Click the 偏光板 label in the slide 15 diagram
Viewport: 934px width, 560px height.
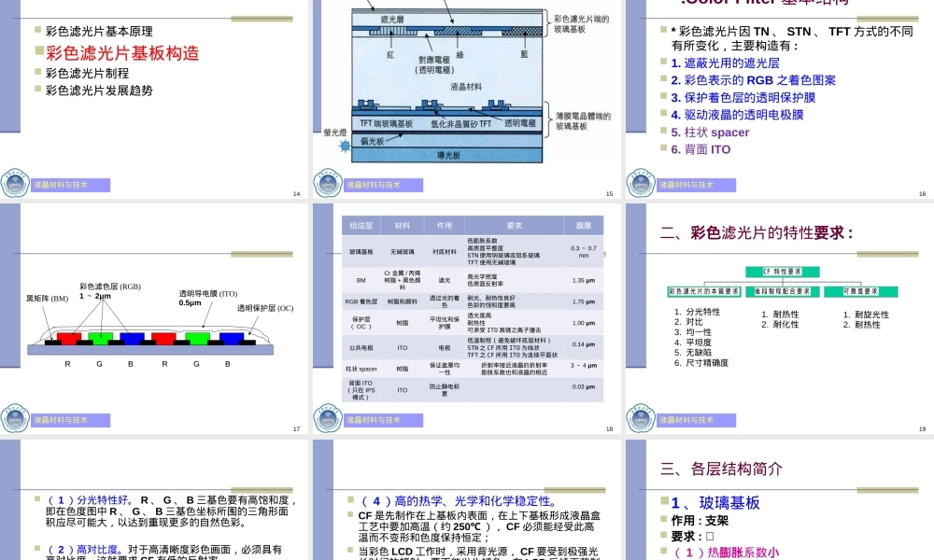(x=373, y=141)
